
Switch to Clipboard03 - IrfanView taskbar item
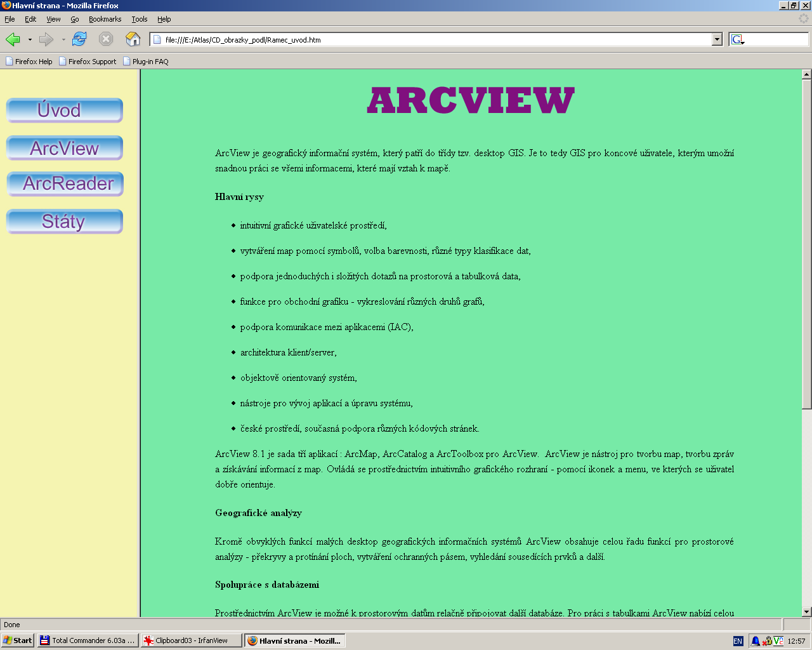click(192, 640)
